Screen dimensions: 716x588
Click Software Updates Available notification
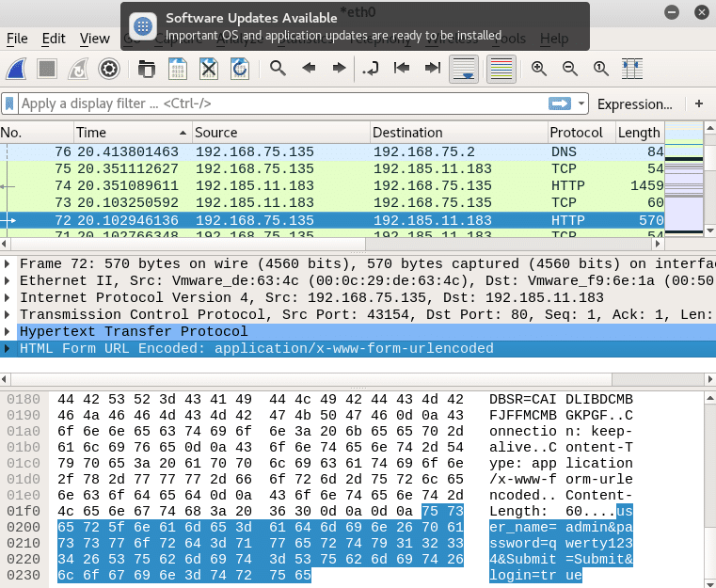(x=355, y=26)
